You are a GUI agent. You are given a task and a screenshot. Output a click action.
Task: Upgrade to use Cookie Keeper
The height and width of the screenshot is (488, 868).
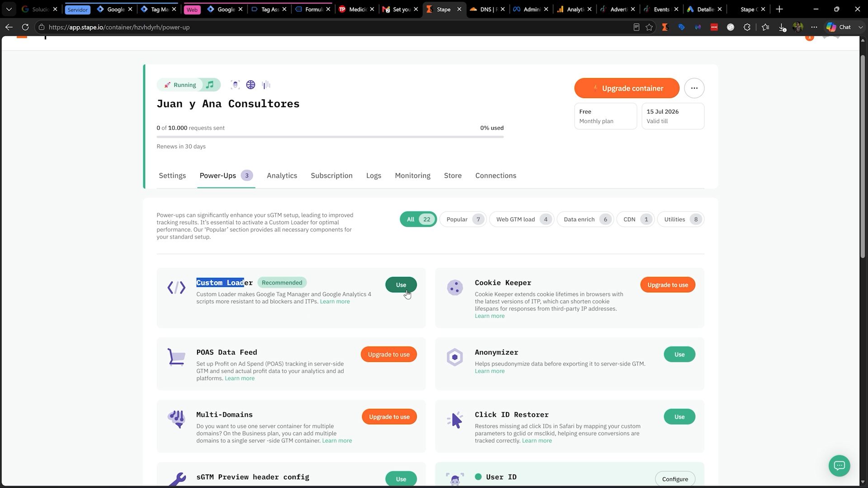click(668, 285)
